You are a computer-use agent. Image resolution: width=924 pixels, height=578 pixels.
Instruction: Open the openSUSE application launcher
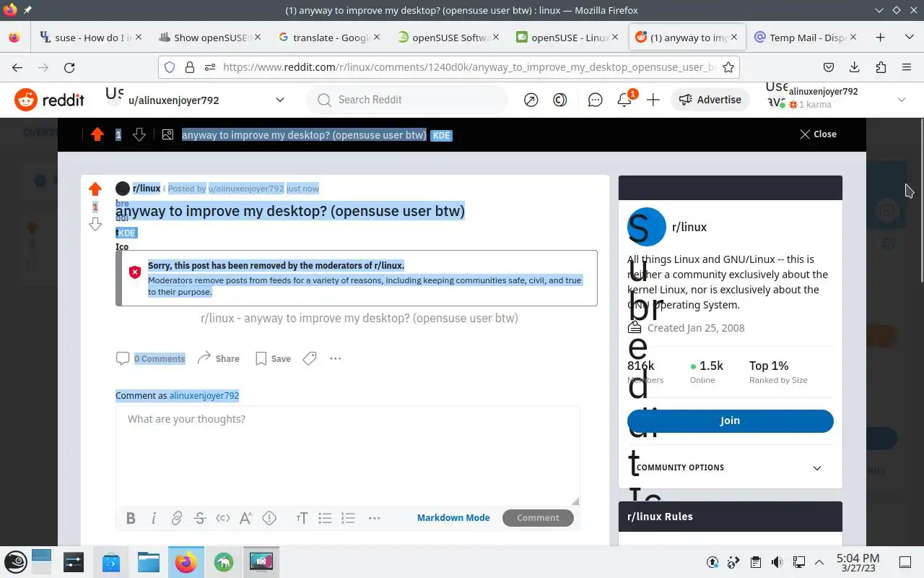(17, 562)
